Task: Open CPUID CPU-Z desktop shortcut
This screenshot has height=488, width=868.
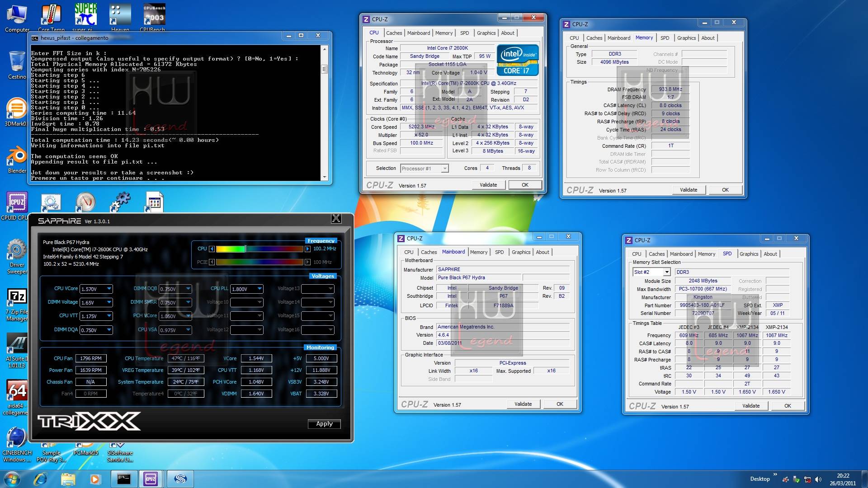Action: coord(16,206)
